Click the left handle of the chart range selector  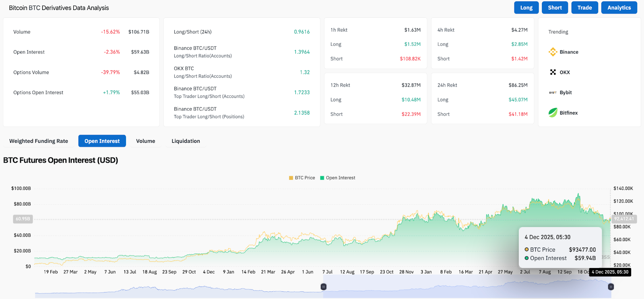(x=323, y=287)
